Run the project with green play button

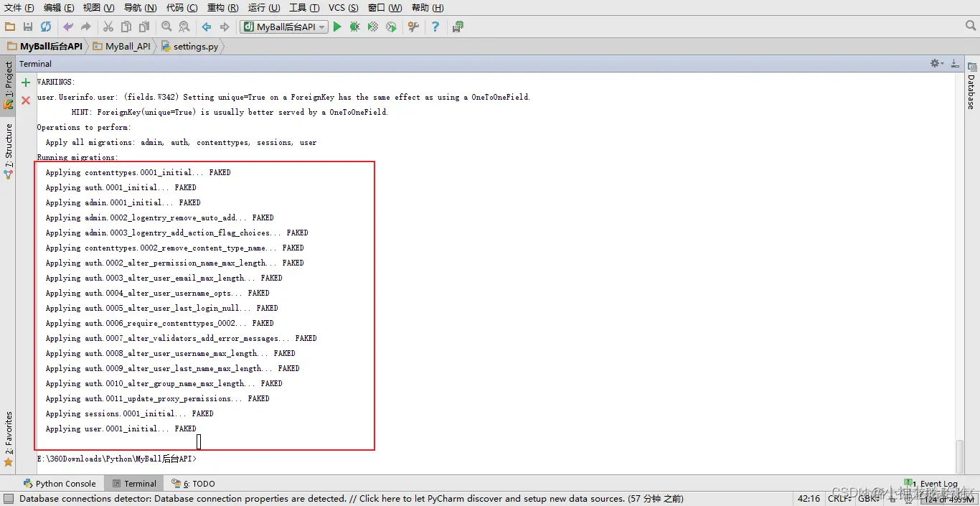coord(337,27)
